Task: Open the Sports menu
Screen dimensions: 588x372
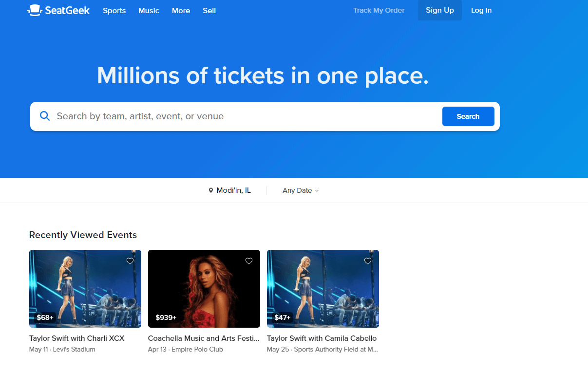Action: tap(114, 10)
